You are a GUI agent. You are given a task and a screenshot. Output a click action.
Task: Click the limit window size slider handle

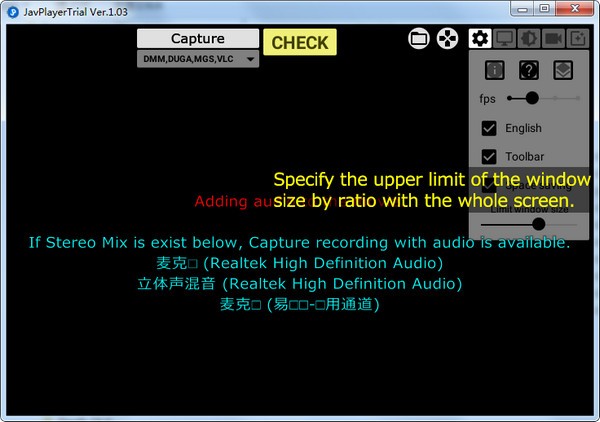coord(538,224)
